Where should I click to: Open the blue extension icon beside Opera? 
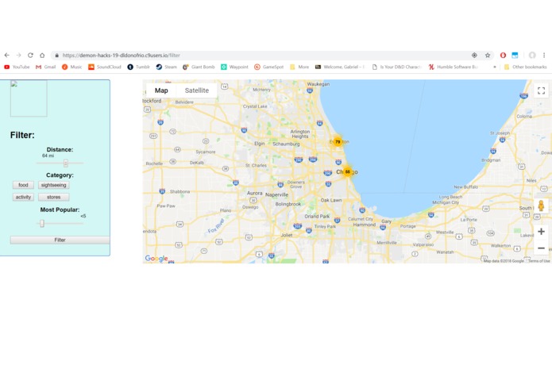coord(515,56)
